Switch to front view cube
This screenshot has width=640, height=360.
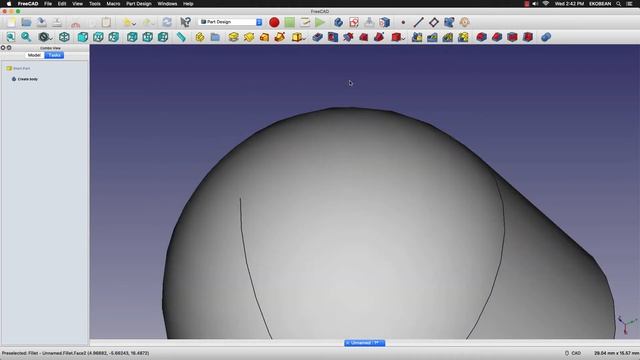click(x=83, y=37)
